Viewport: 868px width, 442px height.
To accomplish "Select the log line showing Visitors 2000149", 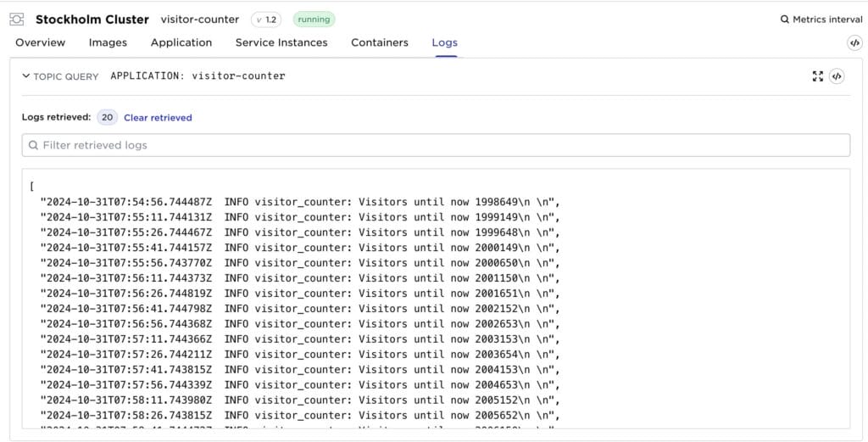I will tap(300, 248).
